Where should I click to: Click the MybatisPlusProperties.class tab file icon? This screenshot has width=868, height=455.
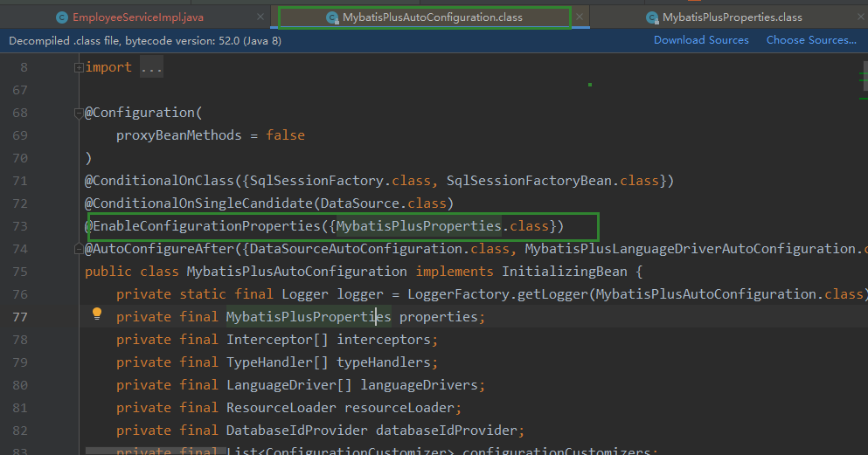pyautogui.click(x=652, y=17)
